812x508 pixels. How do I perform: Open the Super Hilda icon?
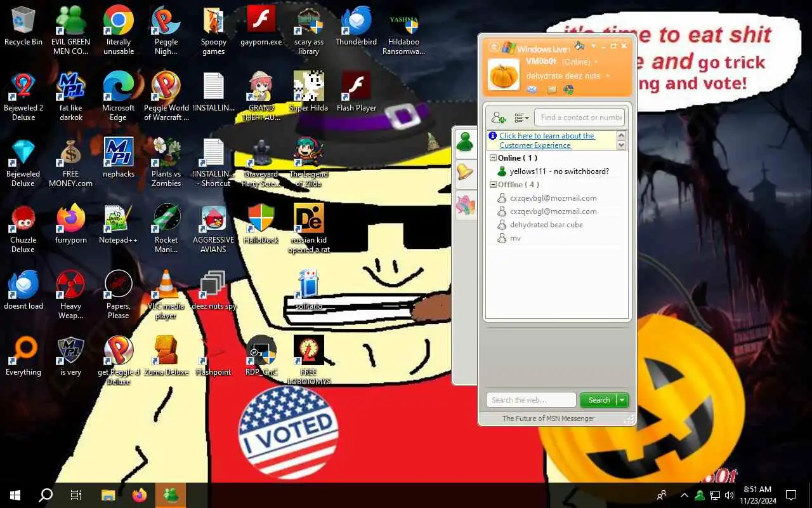pos(309,92)
